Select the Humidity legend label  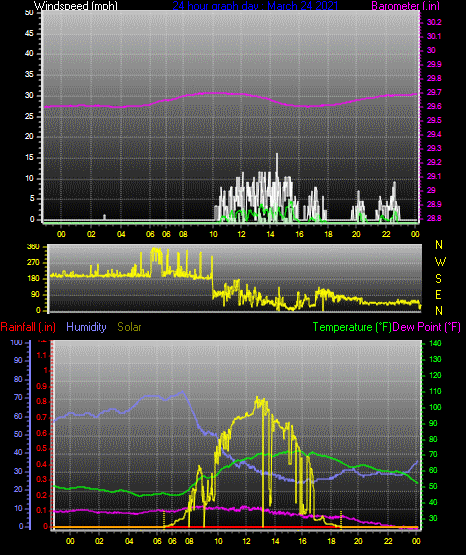point(86,327)
